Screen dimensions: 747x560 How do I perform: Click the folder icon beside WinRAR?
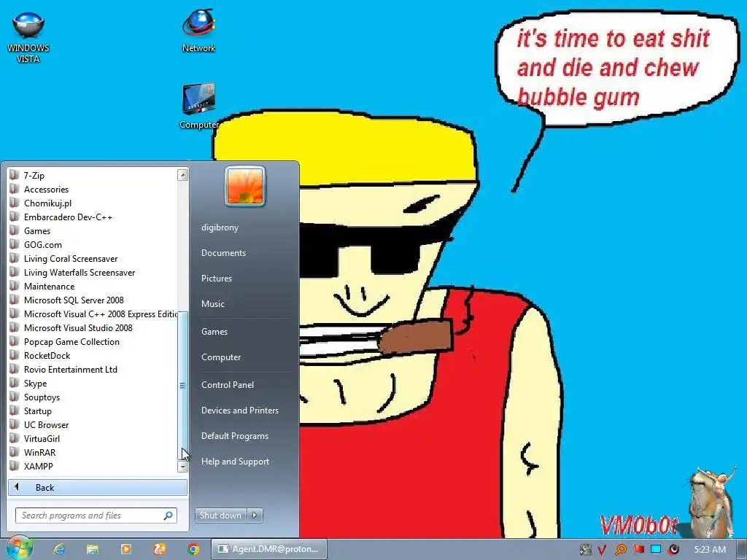15,452
